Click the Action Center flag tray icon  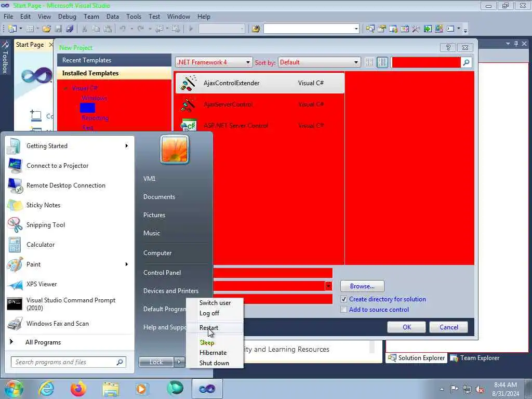pyautogui.click(x=454, y=389)
